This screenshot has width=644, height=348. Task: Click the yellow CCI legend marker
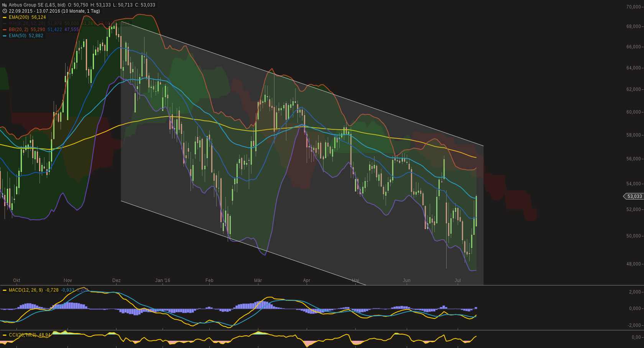click(x=5, y=334)
